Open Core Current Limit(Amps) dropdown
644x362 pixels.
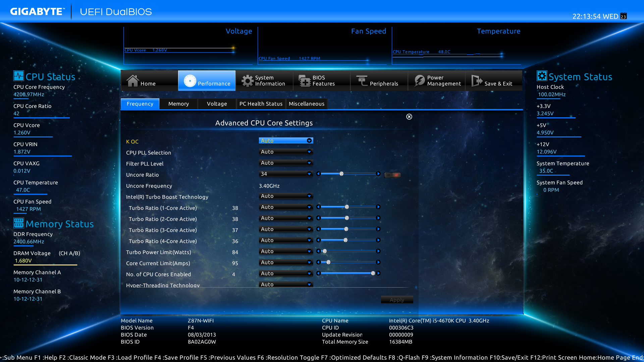[286, 262]
